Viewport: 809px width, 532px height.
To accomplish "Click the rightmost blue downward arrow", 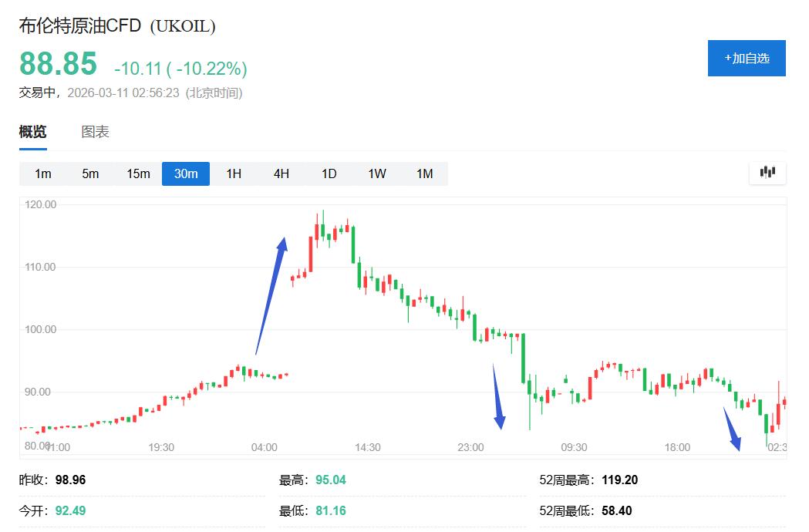I will (732, 429).
